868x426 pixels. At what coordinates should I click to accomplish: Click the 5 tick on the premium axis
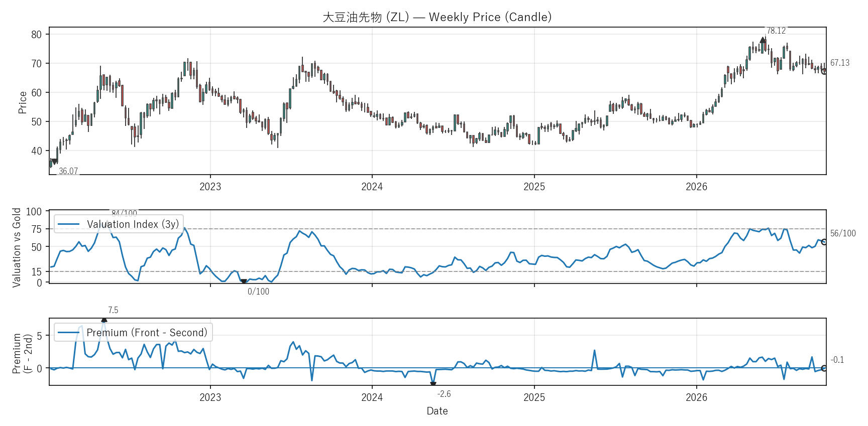click(x=40, y=336)
